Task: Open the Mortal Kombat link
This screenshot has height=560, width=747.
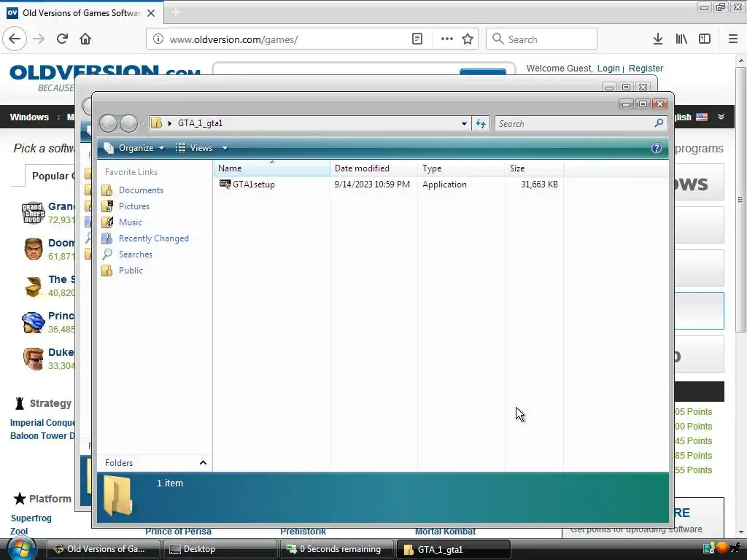Action: (445, 532)
